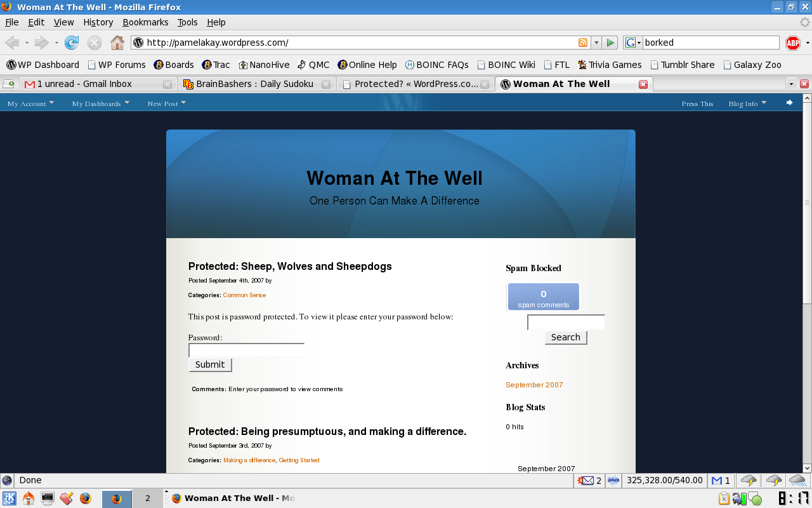
Task: Open the Bookmarks menu
Action: [145, 22]
